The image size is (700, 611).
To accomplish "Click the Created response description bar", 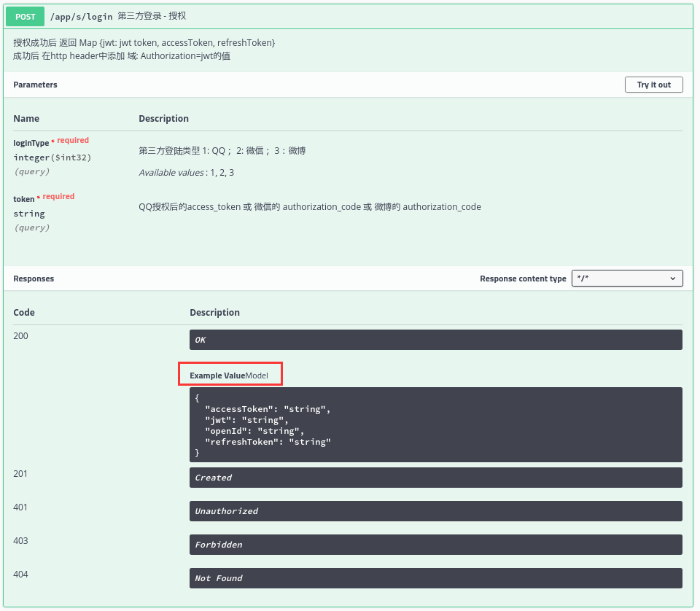I will coord(435,478).
